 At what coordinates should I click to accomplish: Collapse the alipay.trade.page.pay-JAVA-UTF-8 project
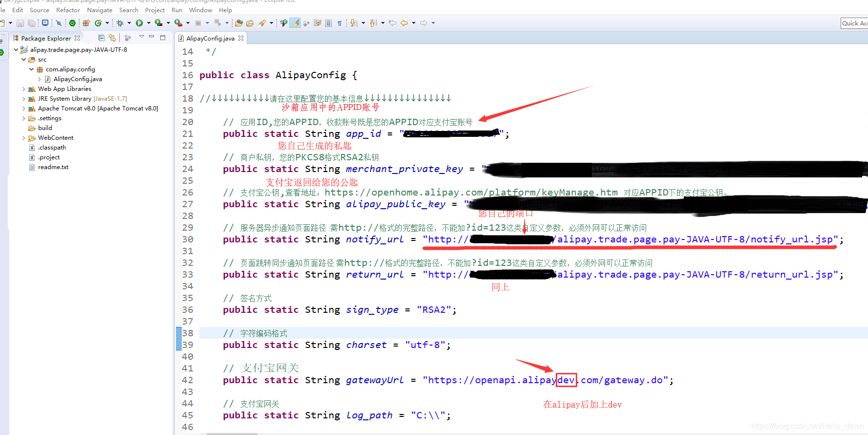pos(16,49)
